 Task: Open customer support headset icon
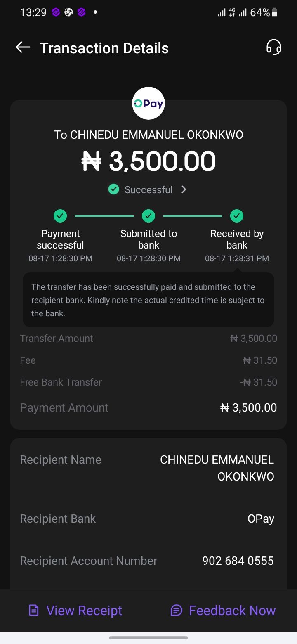[x=273, y=47]
